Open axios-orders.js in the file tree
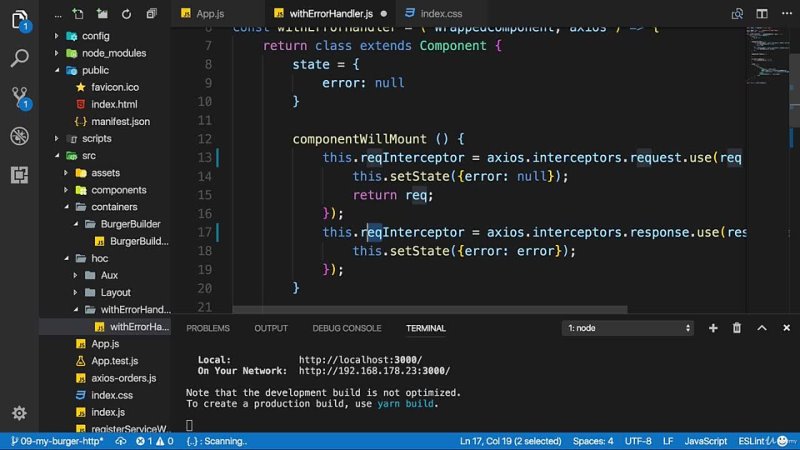Viewport: 800px width, 450px height. point(105,378)
